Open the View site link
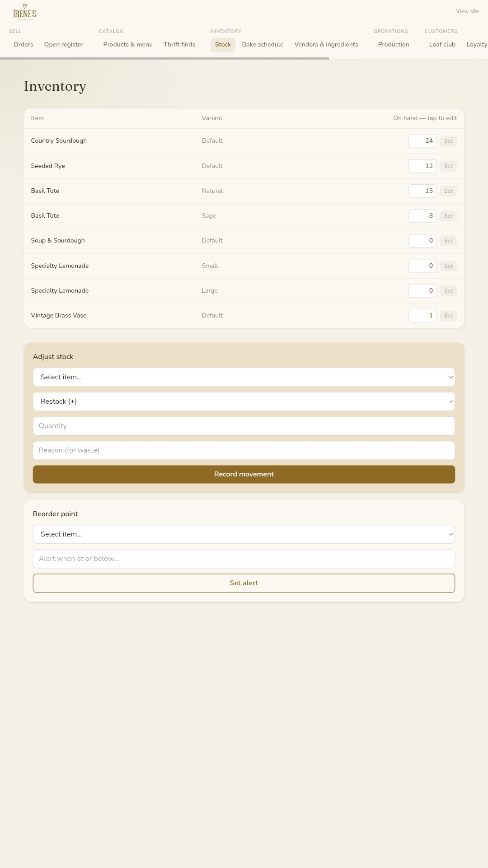 (467, 11)
